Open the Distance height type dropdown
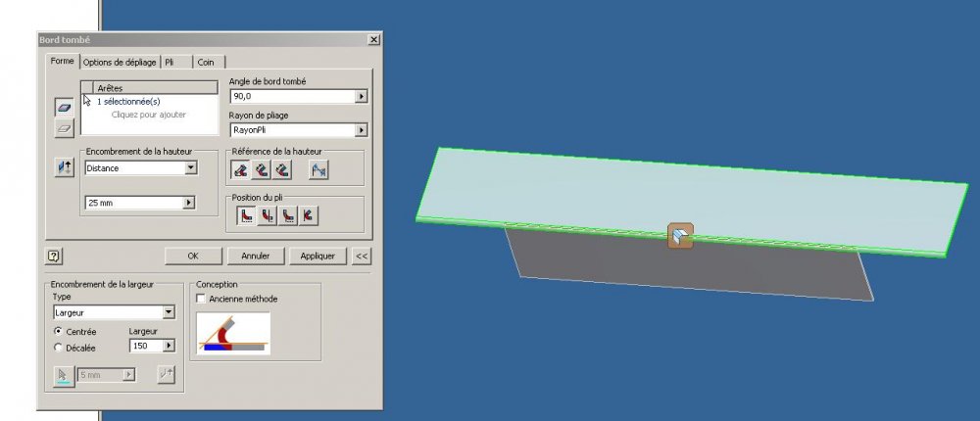The image size is (980, 421). [x=191, y=168]
